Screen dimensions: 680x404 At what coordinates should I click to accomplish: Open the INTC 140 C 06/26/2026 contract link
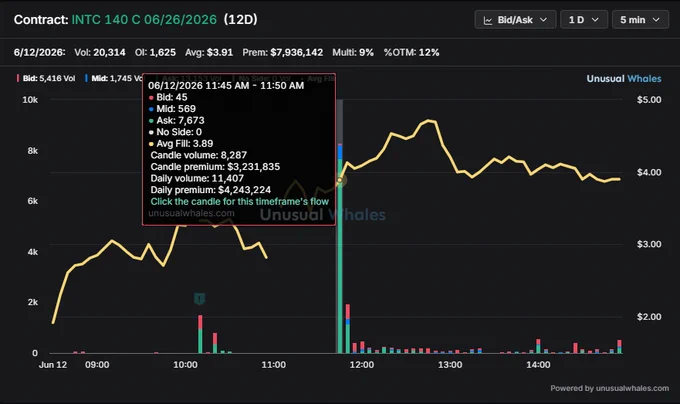144,20
